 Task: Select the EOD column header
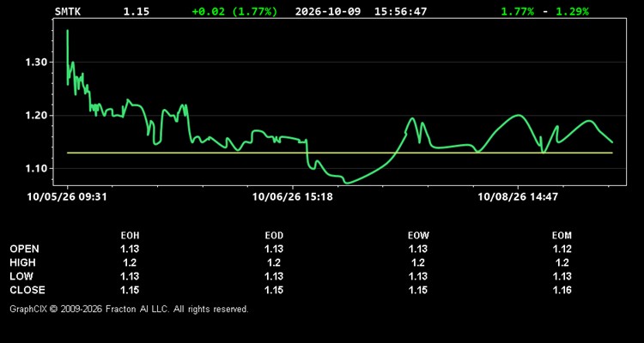274,236
